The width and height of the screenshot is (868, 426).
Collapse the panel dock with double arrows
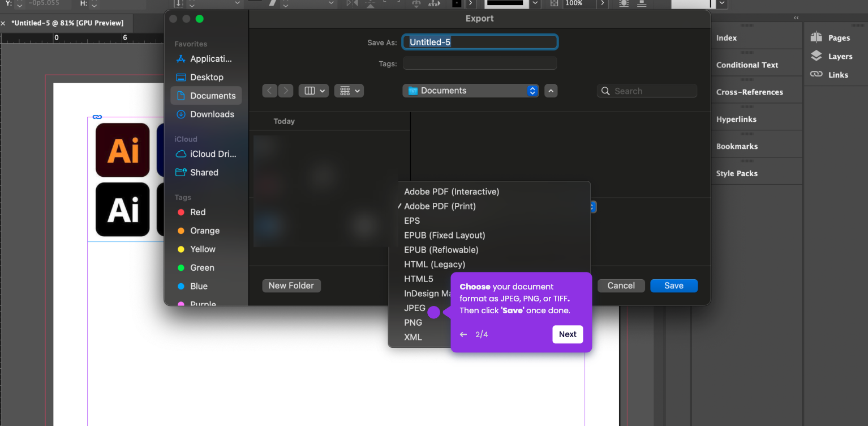click(796, 18)
